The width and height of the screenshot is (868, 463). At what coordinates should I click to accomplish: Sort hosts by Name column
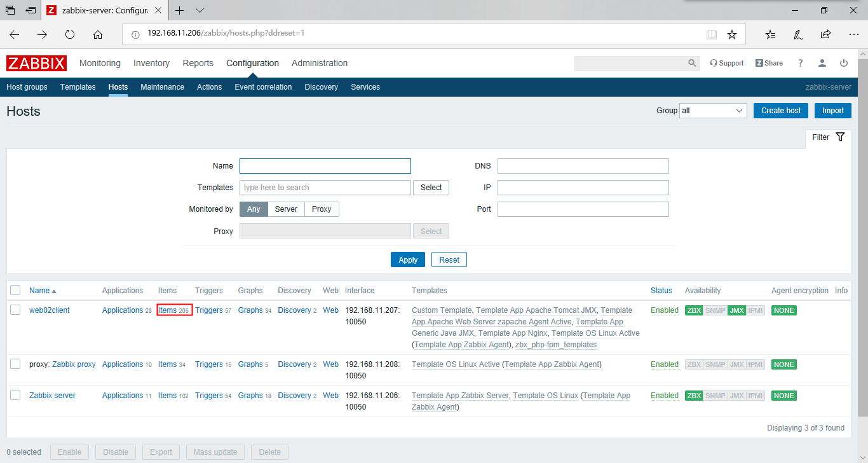(43, 291)
